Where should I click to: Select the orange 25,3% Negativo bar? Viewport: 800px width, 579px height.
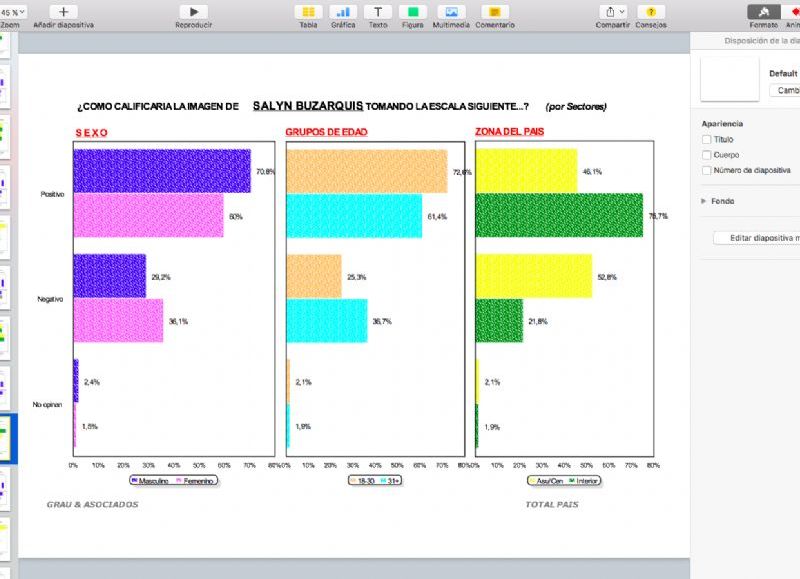(314, 276)
